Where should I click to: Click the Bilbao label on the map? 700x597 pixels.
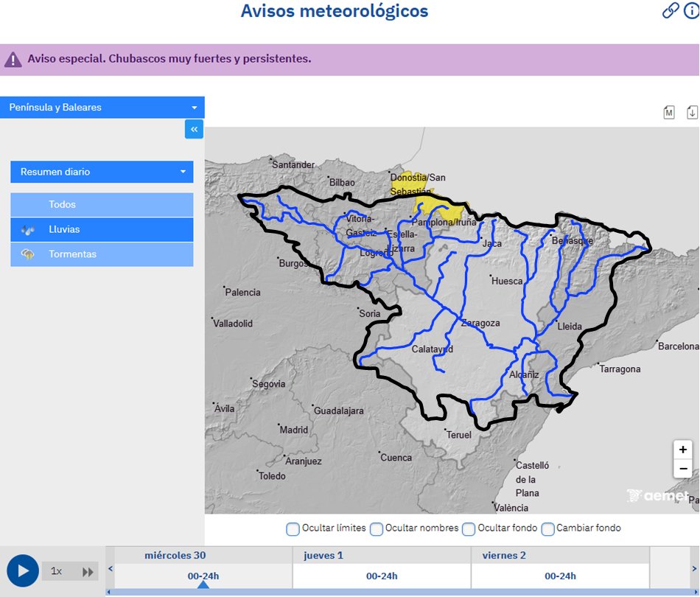point(342,183)
